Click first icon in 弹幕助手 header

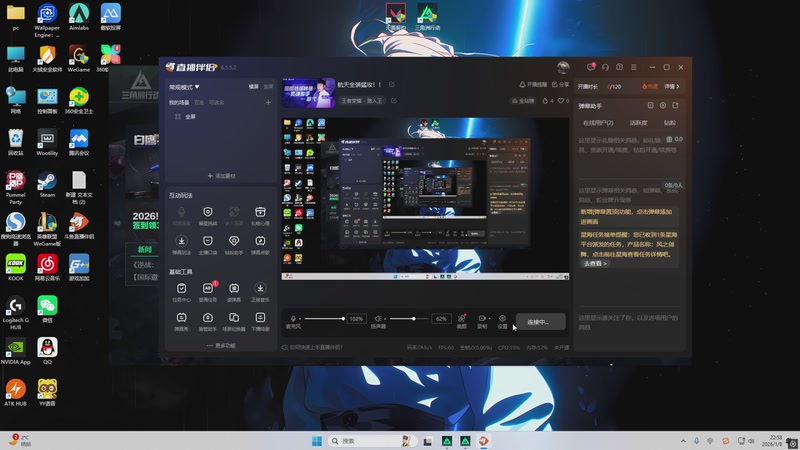coord(651,106)
